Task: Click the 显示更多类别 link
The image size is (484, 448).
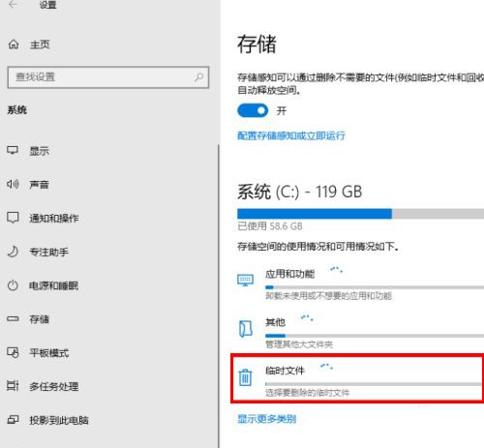Action: (x=267, y=419)
